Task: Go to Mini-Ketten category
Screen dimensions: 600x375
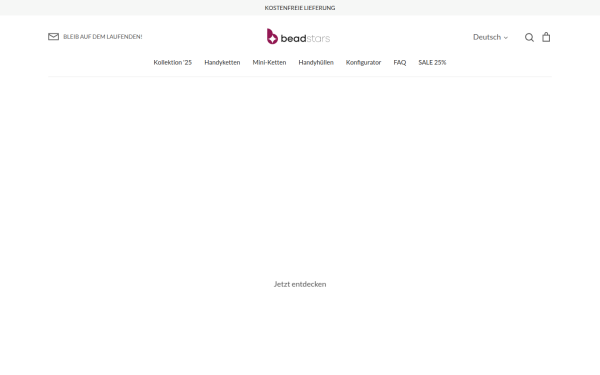Action: click(x=269, y=62)
